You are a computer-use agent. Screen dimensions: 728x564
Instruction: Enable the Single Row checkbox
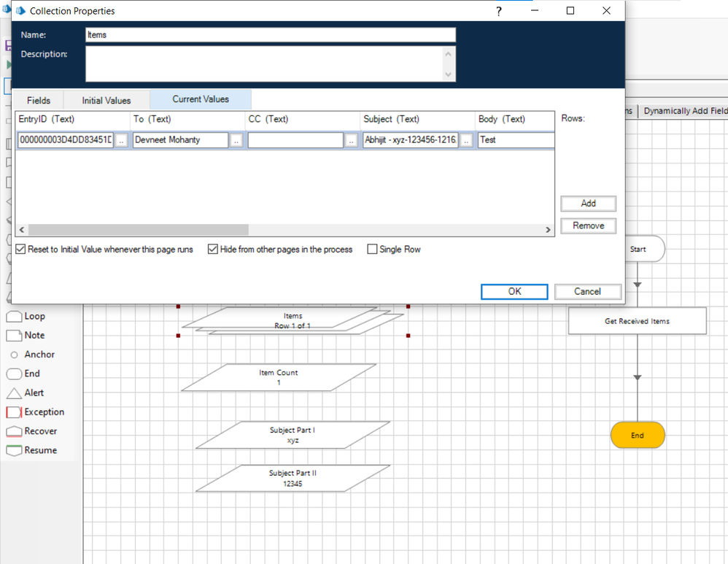click(x=373, y=250)
